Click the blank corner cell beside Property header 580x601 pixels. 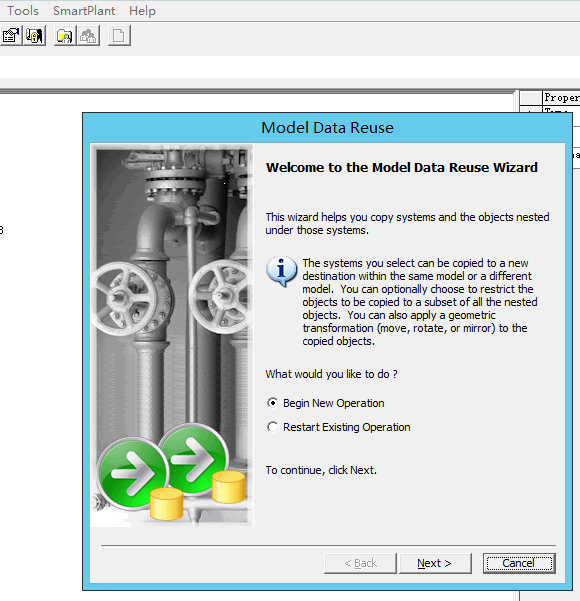click(x=531, y=98)
